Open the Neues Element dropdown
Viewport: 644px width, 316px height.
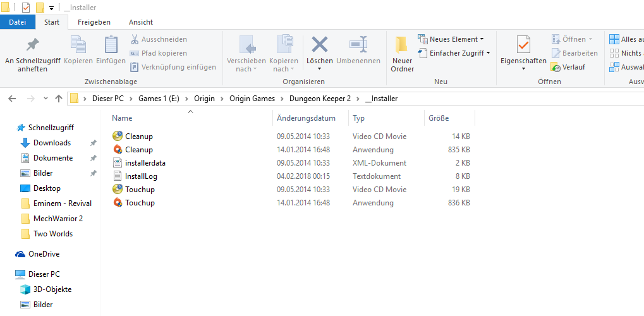click(451, 39)
